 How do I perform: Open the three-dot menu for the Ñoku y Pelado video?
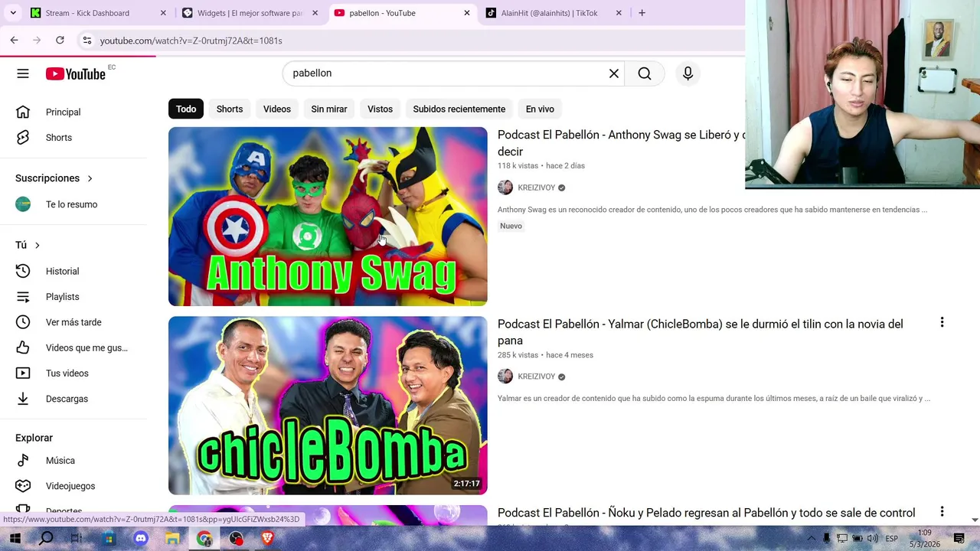coord(942,512)
